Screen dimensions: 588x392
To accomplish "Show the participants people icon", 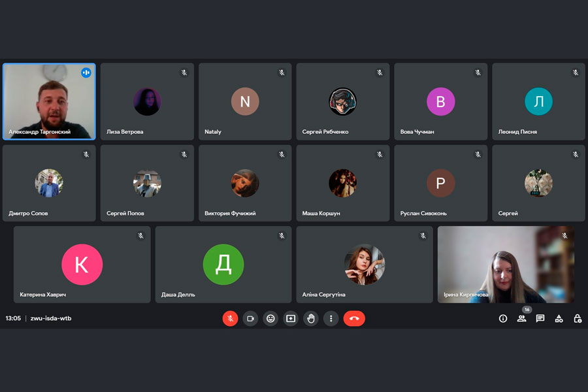I will tap(521, 318).
